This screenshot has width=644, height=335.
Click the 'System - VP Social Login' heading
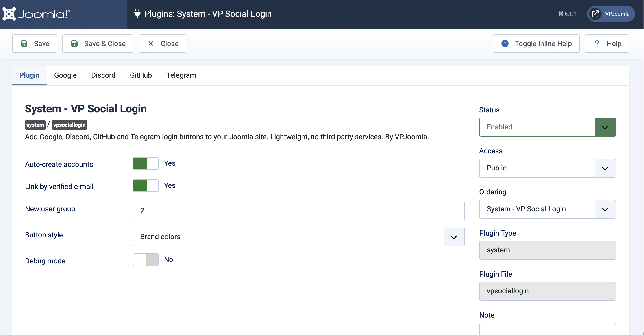coord(86,109)
